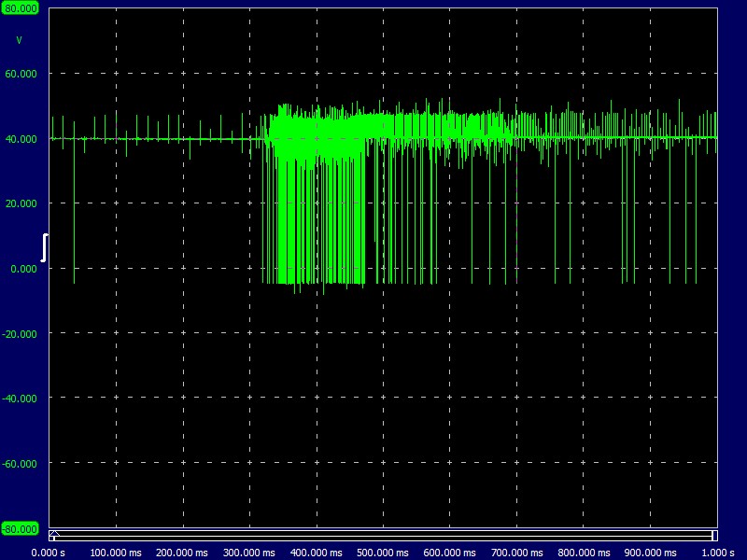Click the 500.000 ms time axis label
Screen dimensions: 747x560
tap(383, 553)
